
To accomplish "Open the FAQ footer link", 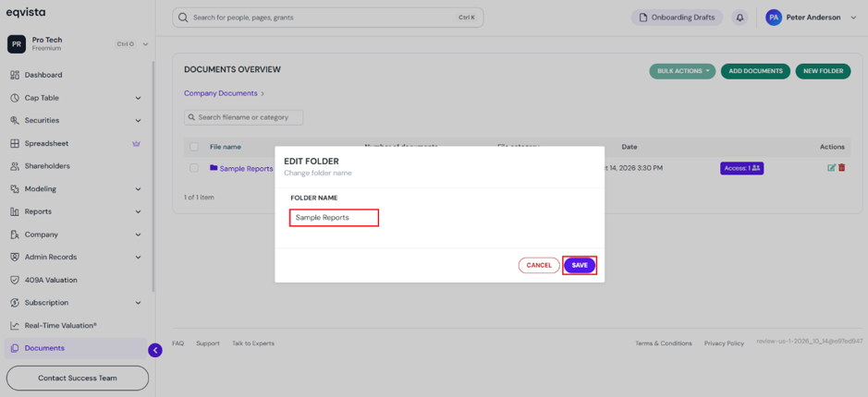I will coord(177,343).
